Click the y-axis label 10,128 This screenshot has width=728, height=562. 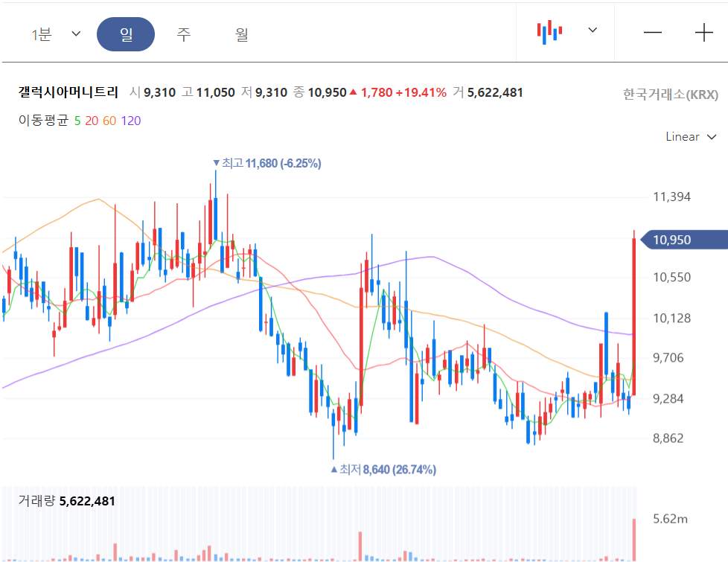coord(671,318)
